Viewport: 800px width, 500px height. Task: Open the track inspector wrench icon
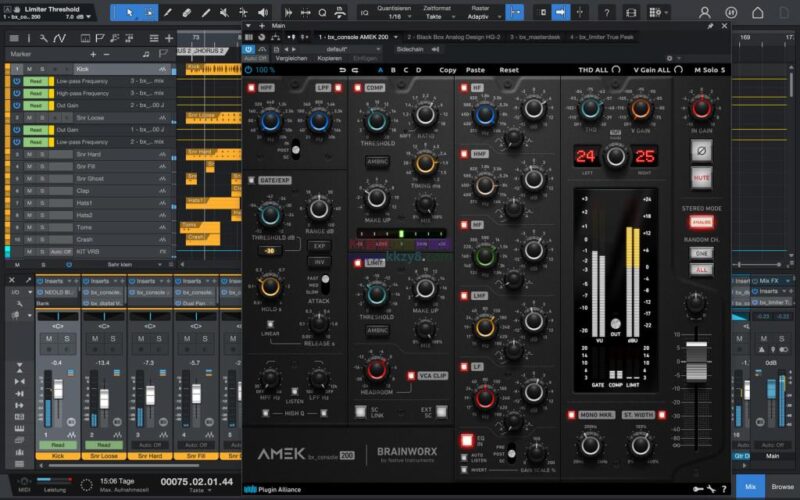[44, 38]
